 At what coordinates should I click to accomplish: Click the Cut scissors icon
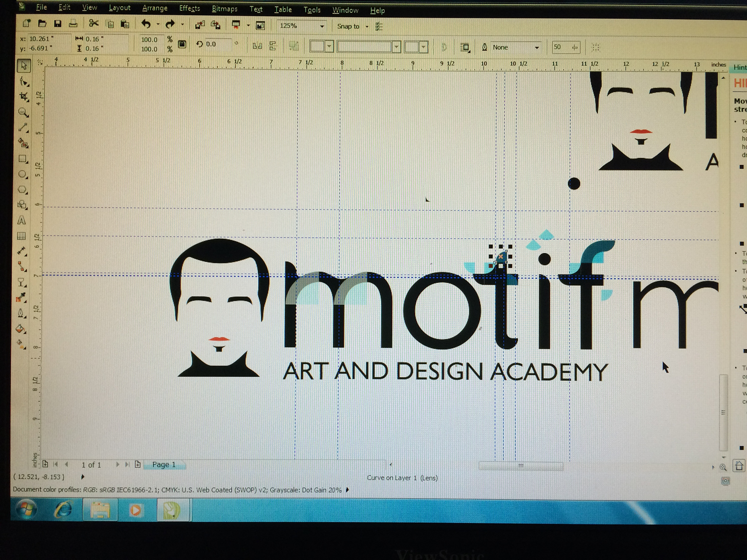93,24
